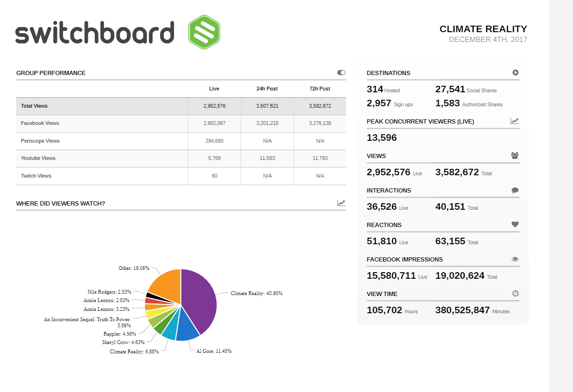The height and width of the screenshot is (392, 573).
Task: Select the 11,563 Youtube 24h cell
Action: pos(267,158)
